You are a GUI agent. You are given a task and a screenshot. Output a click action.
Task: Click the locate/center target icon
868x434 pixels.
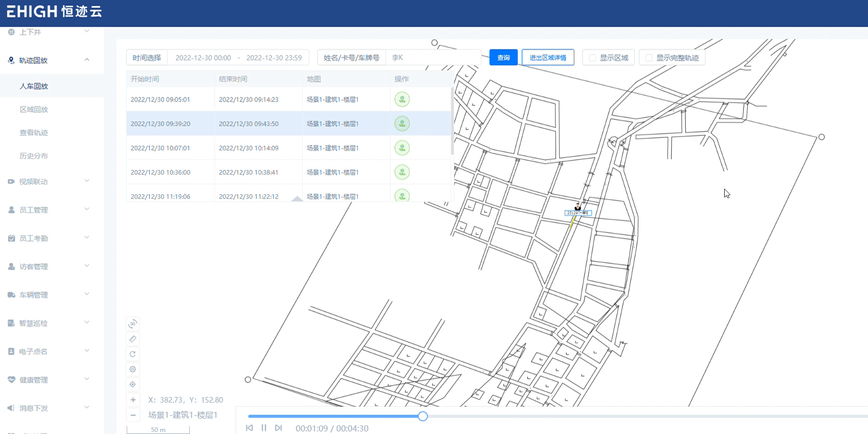[x=133, y=384]
